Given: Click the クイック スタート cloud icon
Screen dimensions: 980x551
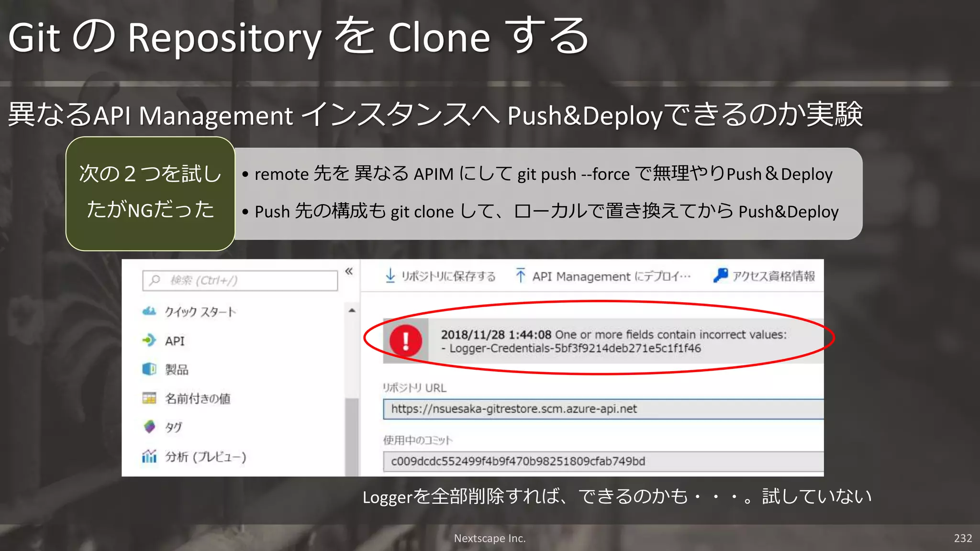Looking at the screenshot, I should (149, 311).
